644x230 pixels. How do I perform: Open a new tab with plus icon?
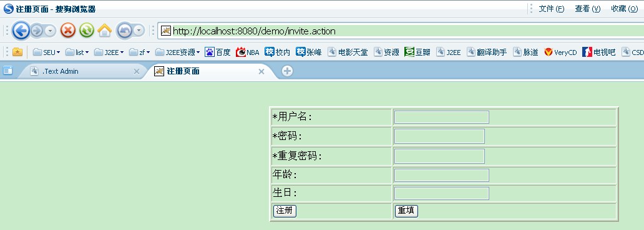click(287, 71)
